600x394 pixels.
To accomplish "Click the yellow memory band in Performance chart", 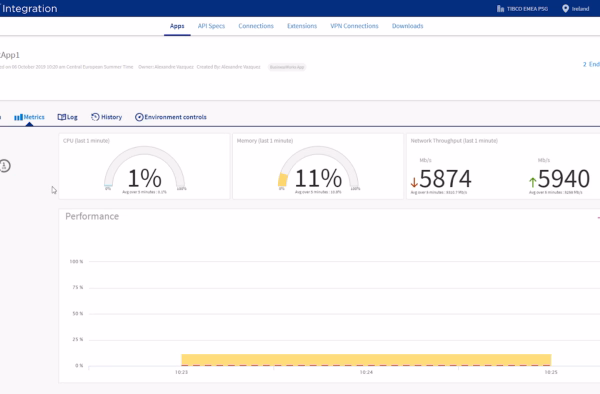I will (366, 359).
